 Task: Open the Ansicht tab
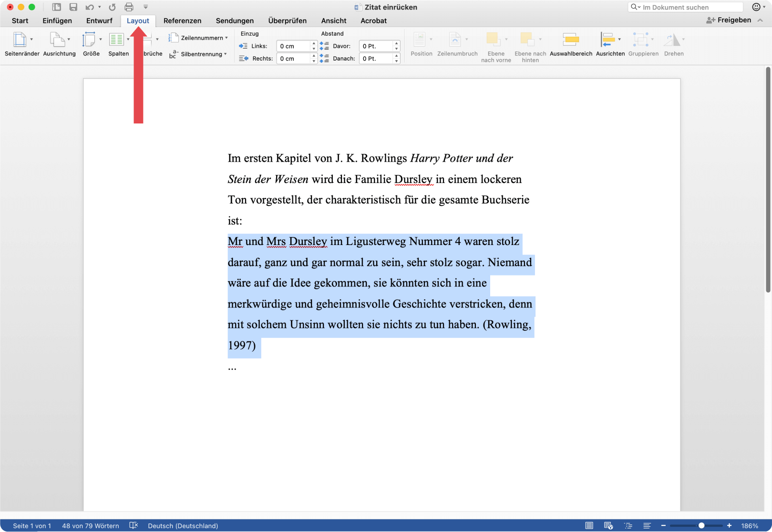(x=334, y=20)
